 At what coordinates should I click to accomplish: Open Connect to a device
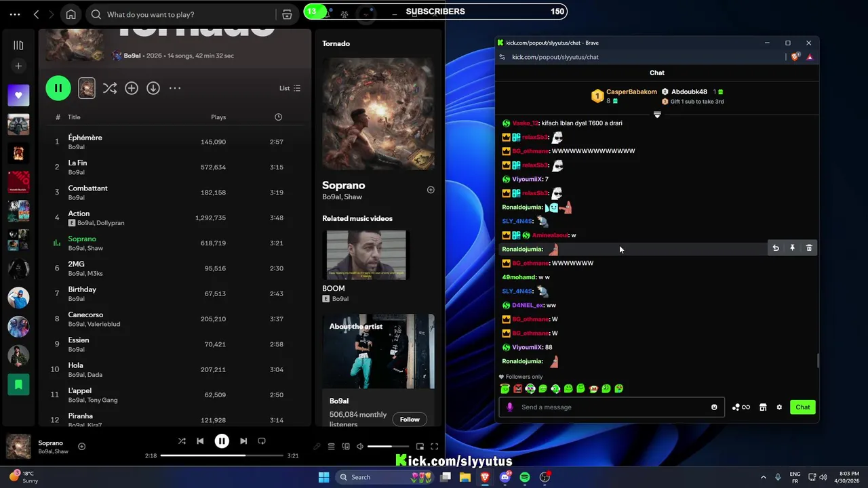point(346,447)
